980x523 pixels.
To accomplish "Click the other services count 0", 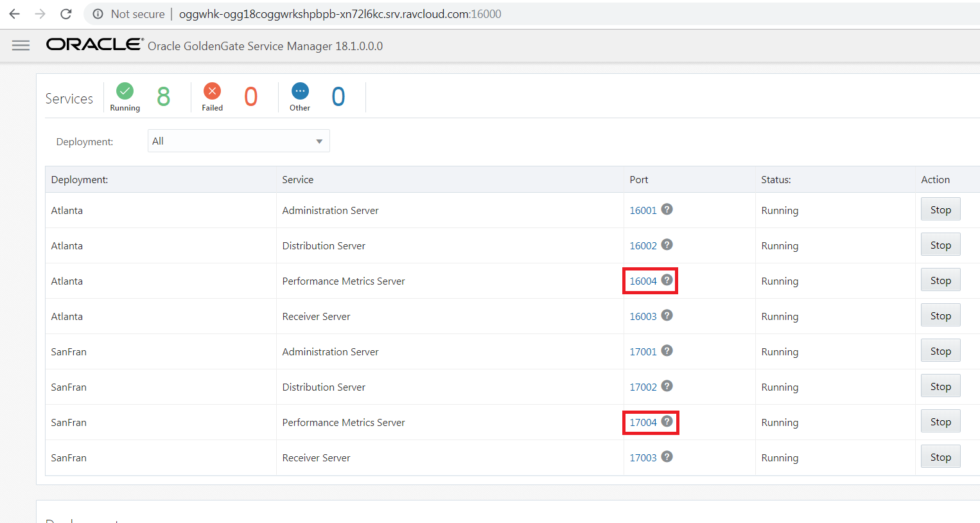I will [338, 97].
